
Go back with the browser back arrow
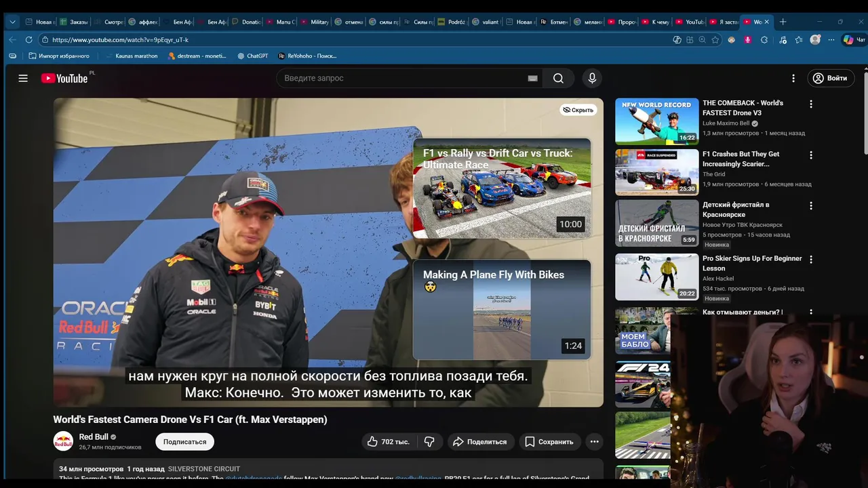(x=12, y=40)
